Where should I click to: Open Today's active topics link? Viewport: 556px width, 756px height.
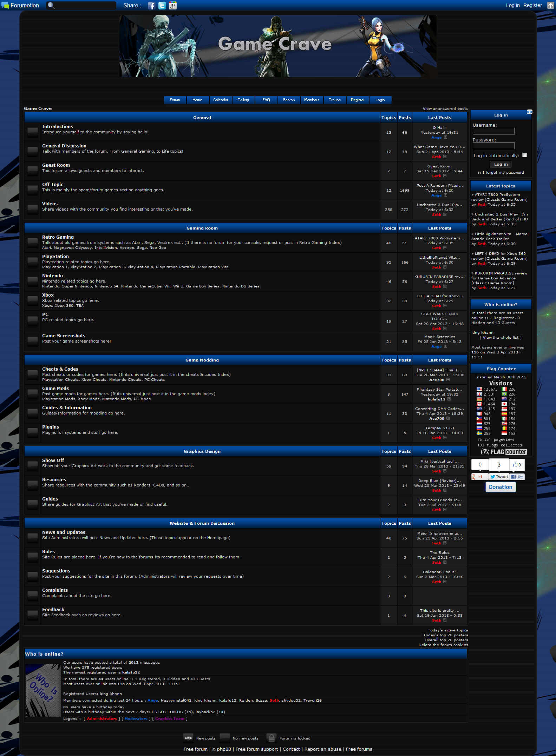click(448, 630)
